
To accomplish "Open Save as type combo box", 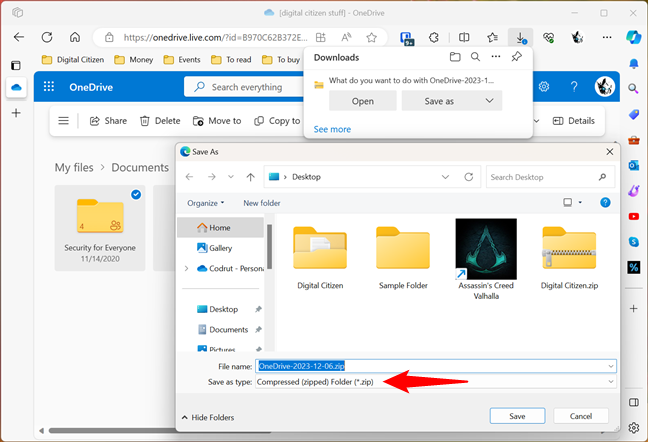I will click(x=436, y=382).
